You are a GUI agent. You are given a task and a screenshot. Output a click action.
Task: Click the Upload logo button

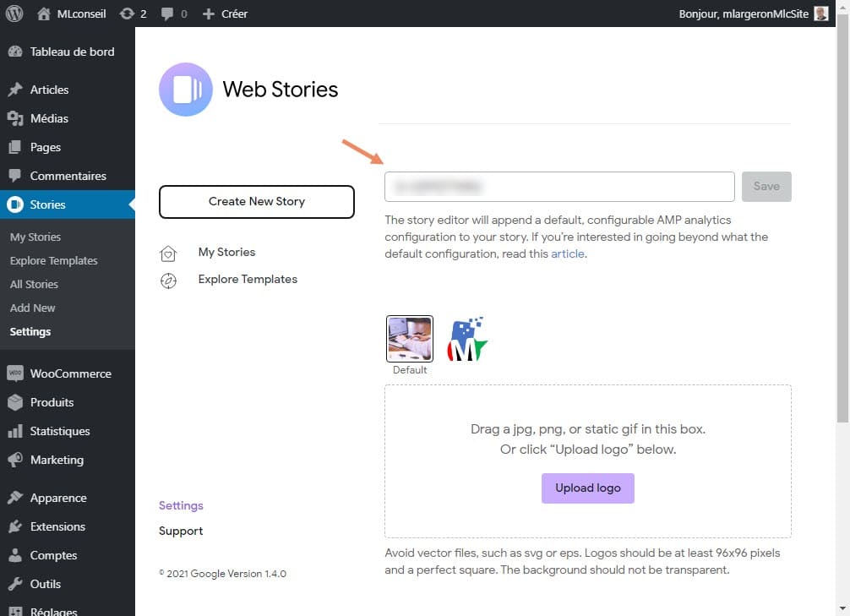click(587, 488)
